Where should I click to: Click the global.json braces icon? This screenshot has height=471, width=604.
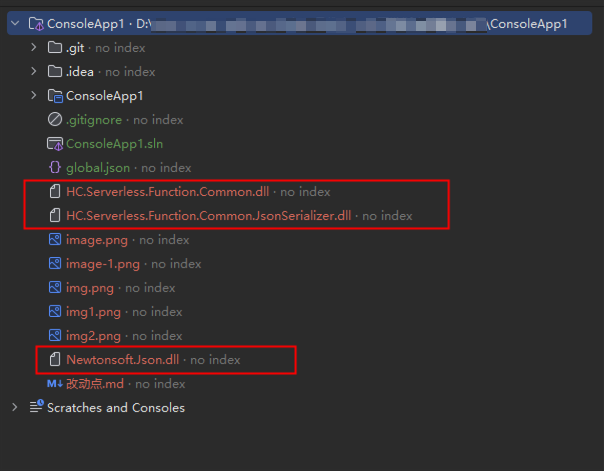55,167
